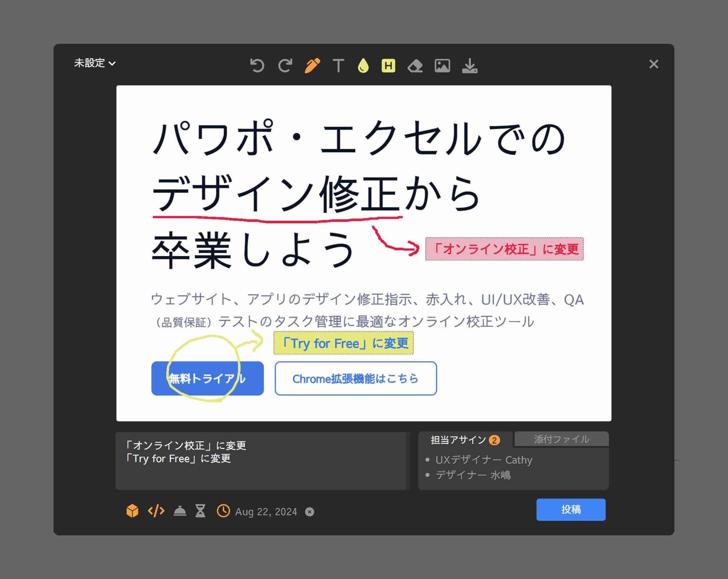Click the download icon
Image resolution: width=728 pixels, height=579 pixels.
click(470, 66)
